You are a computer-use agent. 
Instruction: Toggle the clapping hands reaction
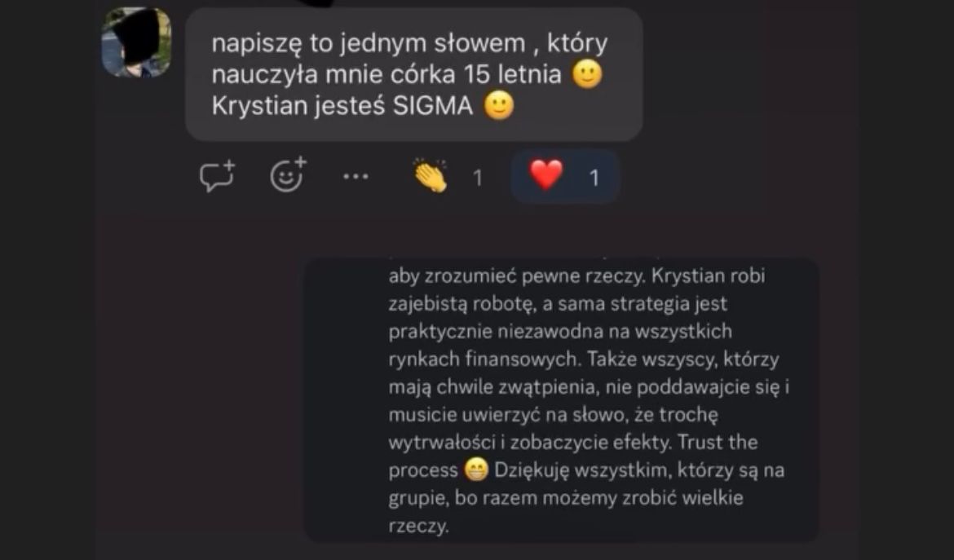pyautogui.click(x=431, y=176)
